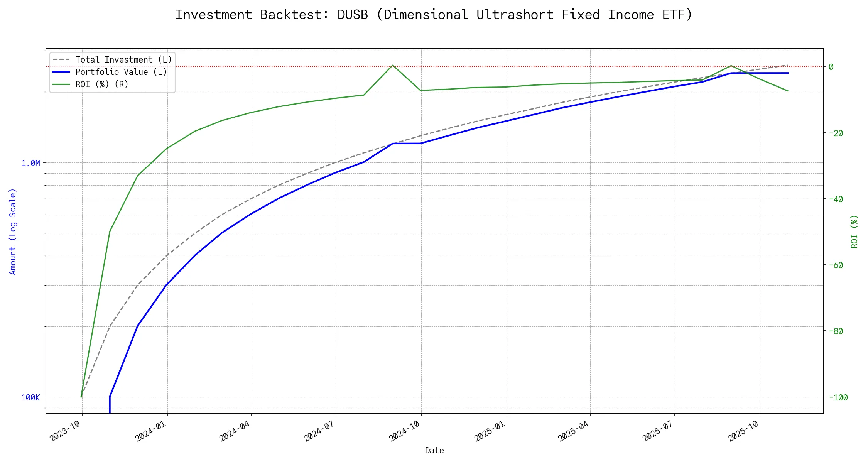The height and width of the screenshot is (463, 868).
Task: Click the Portfolio Value (L) legend label
Action: 121,72
